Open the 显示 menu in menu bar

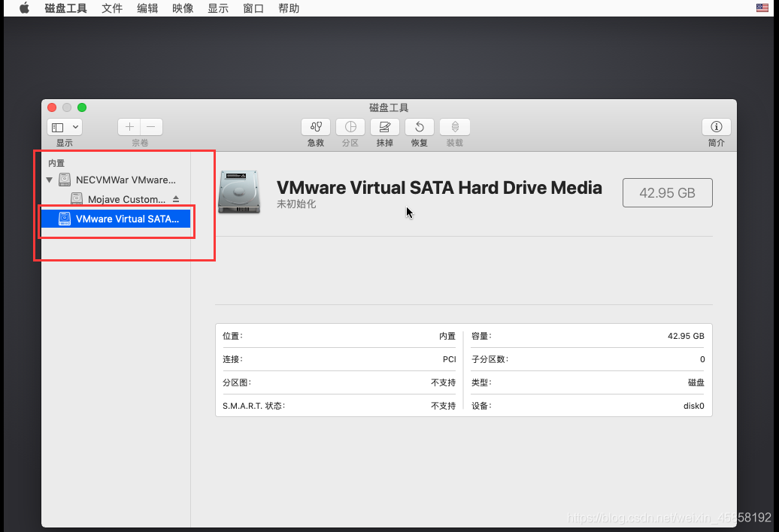pos(218,8)
